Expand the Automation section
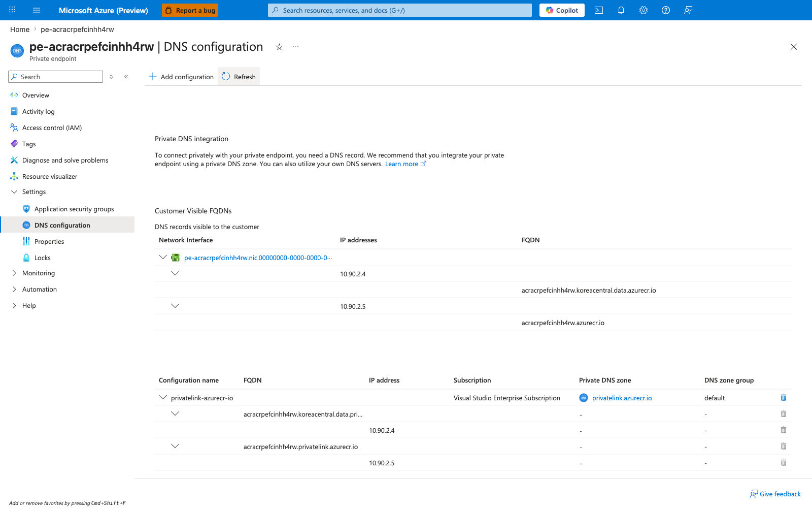The image size is (812, 508). 14,289
